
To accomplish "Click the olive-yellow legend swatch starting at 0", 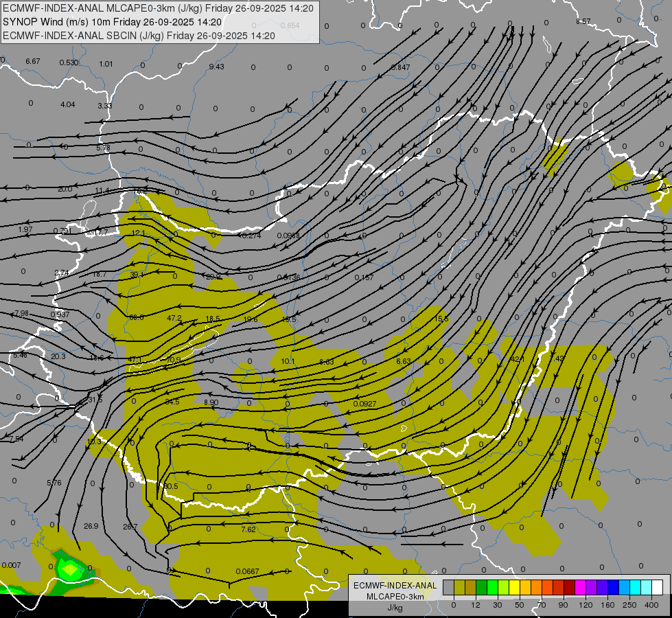I will [x=460, y=587].
